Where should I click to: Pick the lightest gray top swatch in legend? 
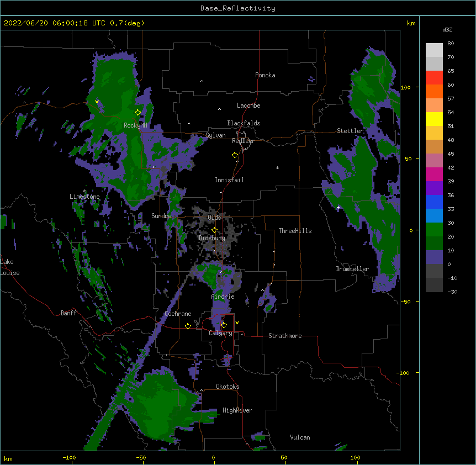(434, 50)
